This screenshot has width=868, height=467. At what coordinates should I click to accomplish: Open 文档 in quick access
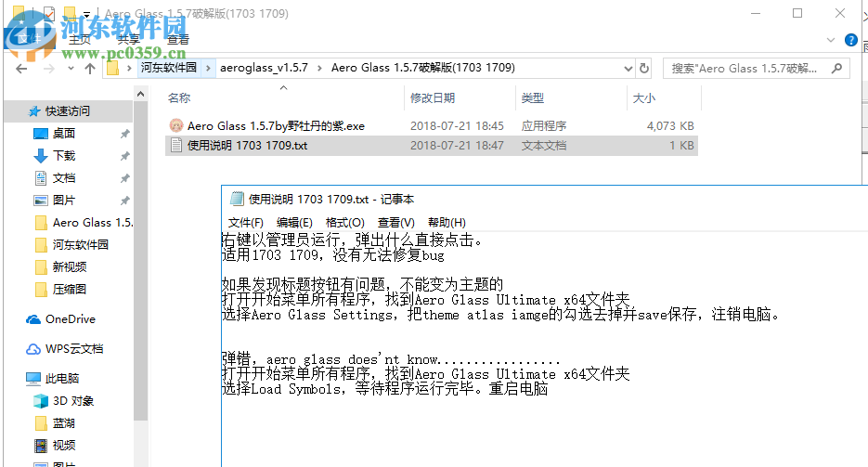coord(64,178)
